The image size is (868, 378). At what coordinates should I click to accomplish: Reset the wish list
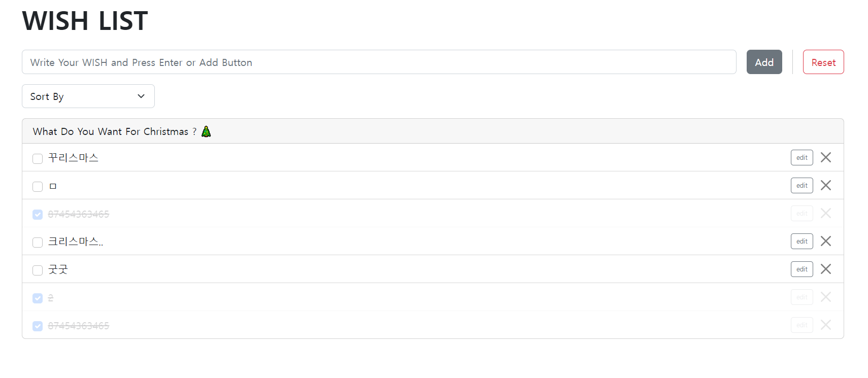pyautogui.click(x=823, y=62)
